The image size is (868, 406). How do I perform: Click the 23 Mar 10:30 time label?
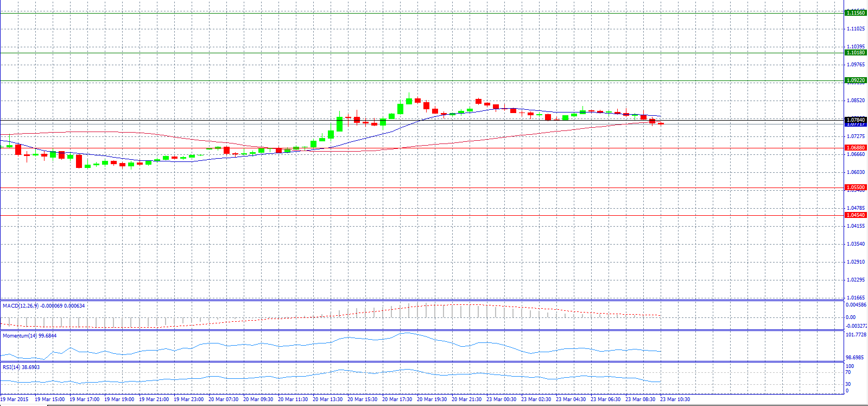pos(675,399)
